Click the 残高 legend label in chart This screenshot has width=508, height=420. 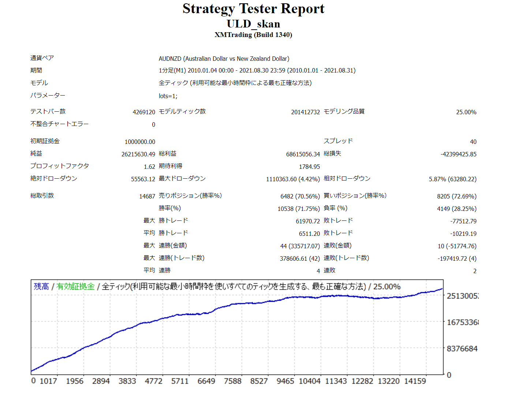point(41,287)
